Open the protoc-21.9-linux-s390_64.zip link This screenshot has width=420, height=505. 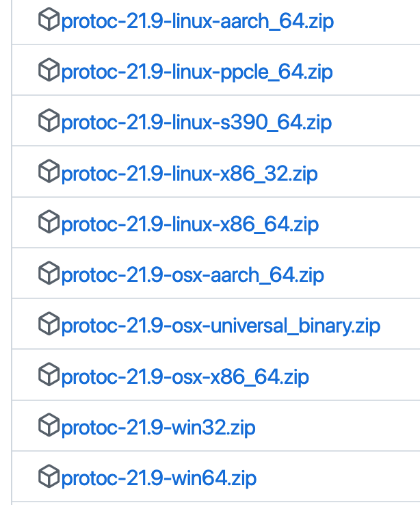click(196, 123)
